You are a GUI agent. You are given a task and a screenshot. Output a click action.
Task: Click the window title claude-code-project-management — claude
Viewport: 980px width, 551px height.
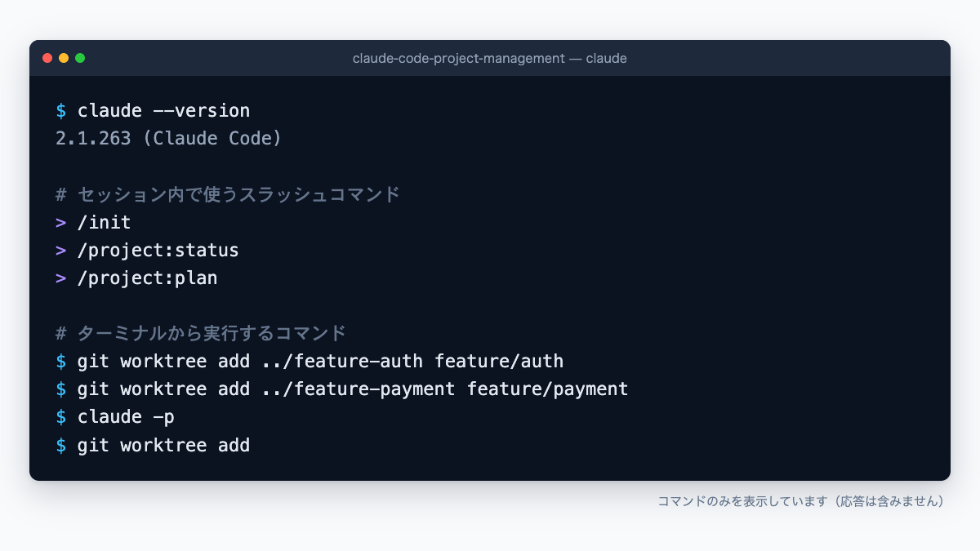490,59
